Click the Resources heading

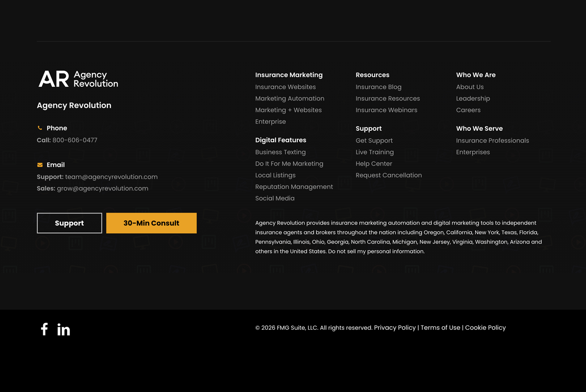click(x=373, y=74)
